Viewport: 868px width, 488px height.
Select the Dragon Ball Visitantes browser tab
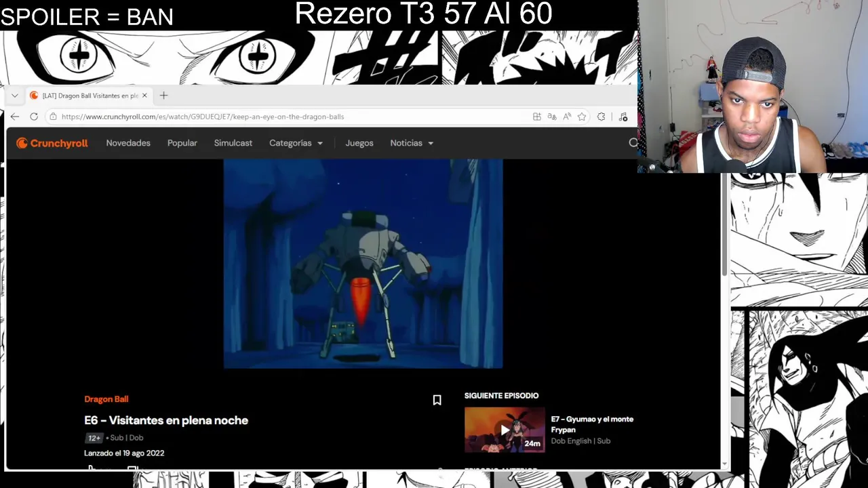(88, 96)
